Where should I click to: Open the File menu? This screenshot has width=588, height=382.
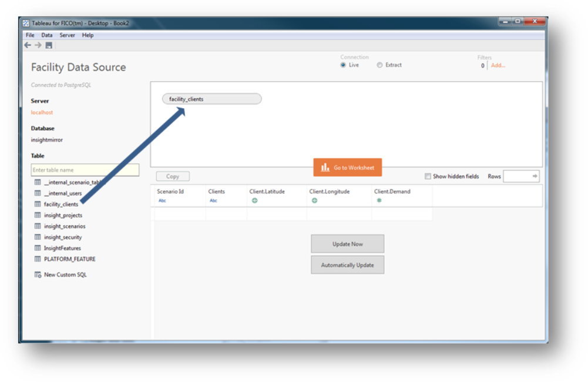(30, 35)
